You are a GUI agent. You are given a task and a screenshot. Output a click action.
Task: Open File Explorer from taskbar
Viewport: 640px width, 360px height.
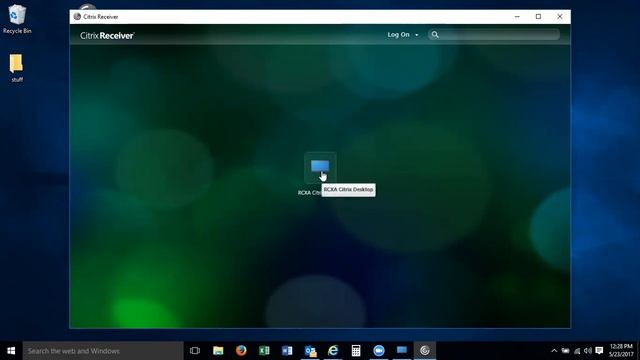click(218, 351)
